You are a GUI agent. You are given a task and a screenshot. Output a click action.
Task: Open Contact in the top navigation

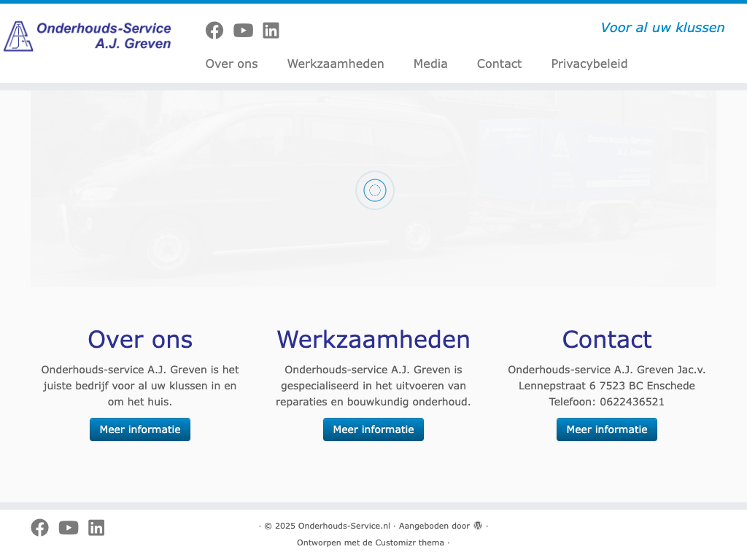tap(499, 63)
